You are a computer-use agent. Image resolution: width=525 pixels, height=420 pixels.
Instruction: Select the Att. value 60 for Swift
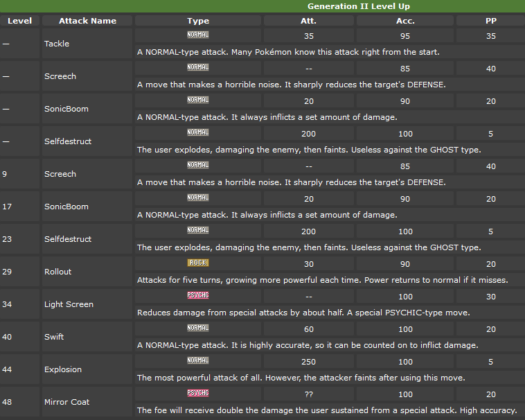click(x=309, y=329)
